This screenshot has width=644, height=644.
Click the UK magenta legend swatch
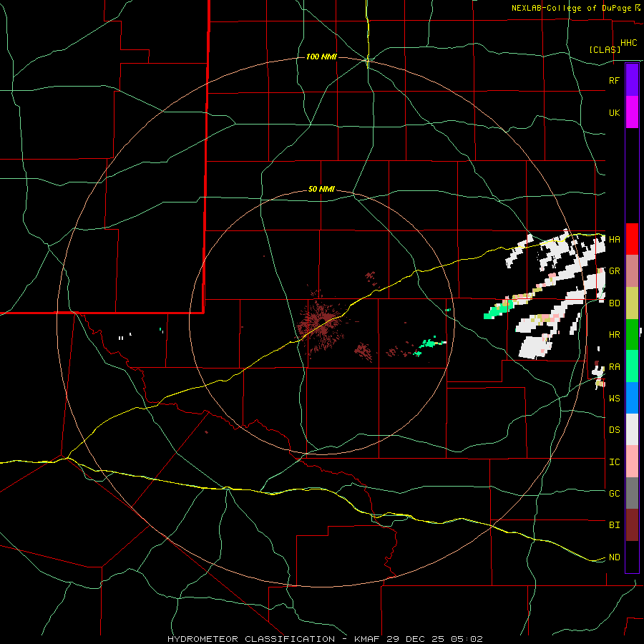tap(632, 112)
